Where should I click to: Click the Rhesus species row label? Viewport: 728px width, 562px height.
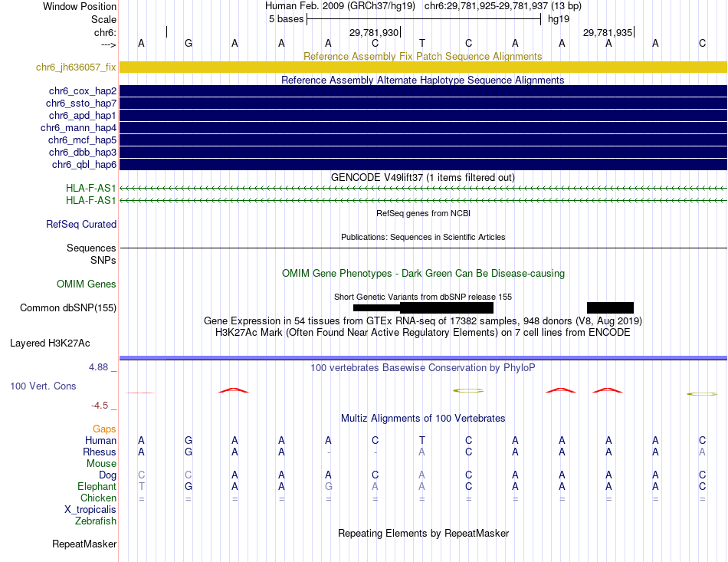pos(100,452)
